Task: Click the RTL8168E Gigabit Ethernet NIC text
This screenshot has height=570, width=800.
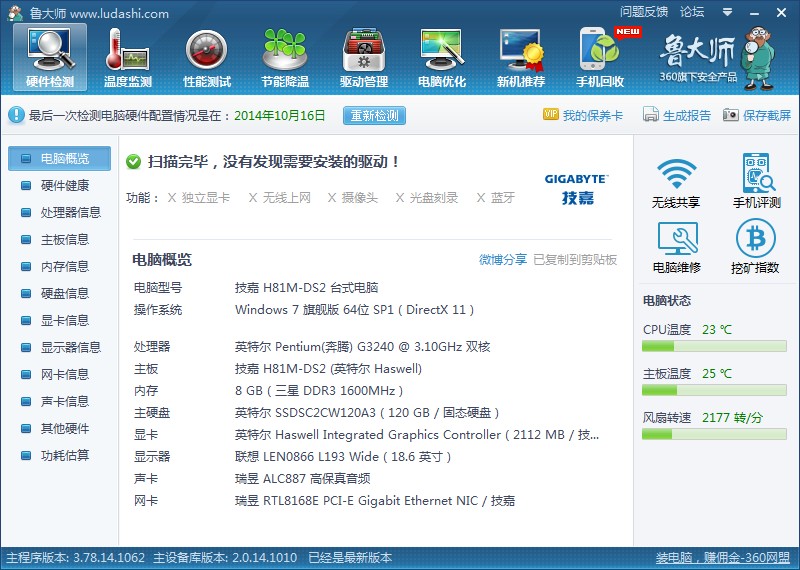Action: pos(375,501)
